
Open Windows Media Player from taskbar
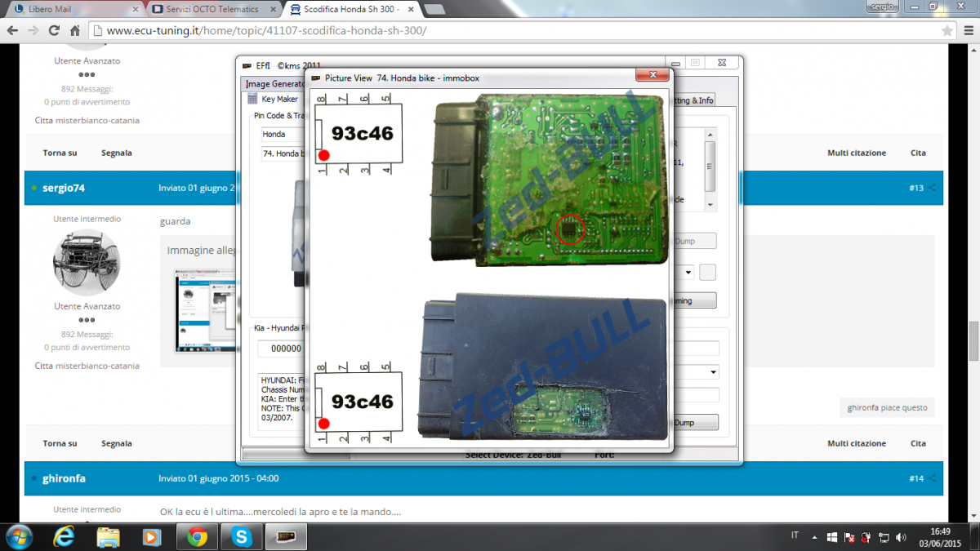pyautogui.click(x=152, y=536)
